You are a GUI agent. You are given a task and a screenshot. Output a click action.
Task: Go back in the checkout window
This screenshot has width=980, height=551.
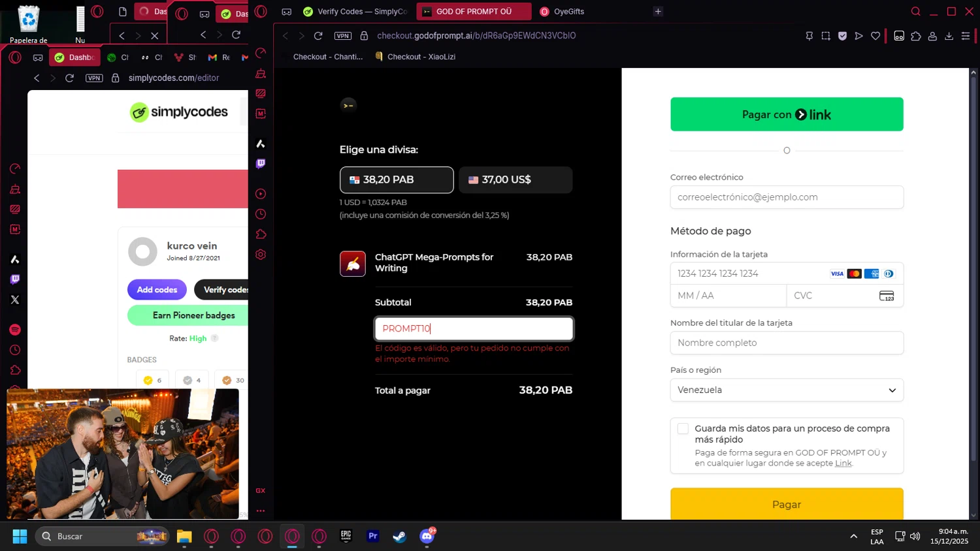tap(286, 36)
